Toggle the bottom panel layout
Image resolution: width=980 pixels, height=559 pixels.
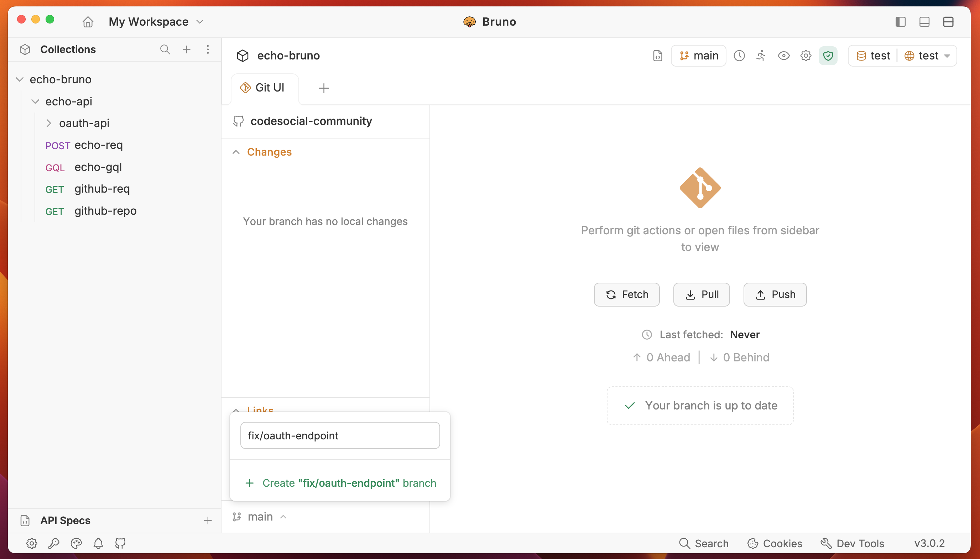click(x=924, y=21)
